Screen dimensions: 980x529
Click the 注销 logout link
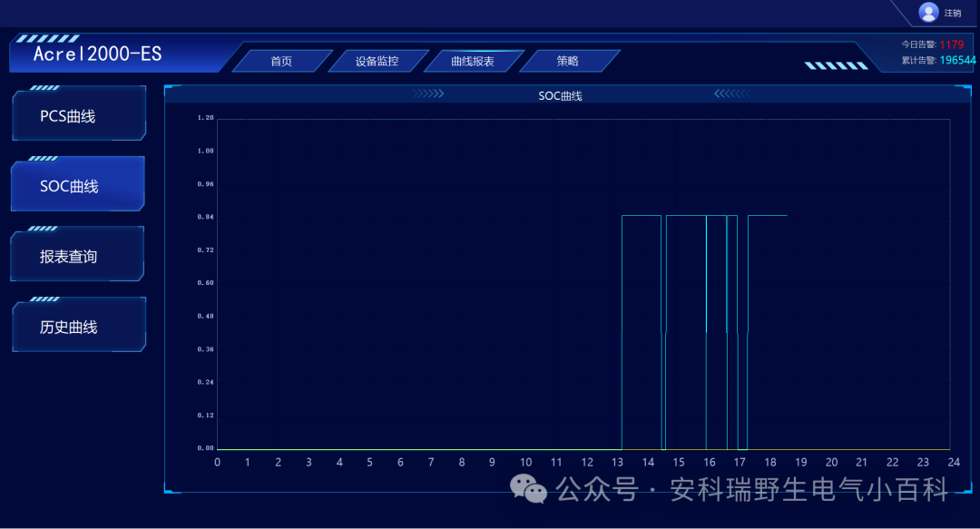(x=953, y=13)
